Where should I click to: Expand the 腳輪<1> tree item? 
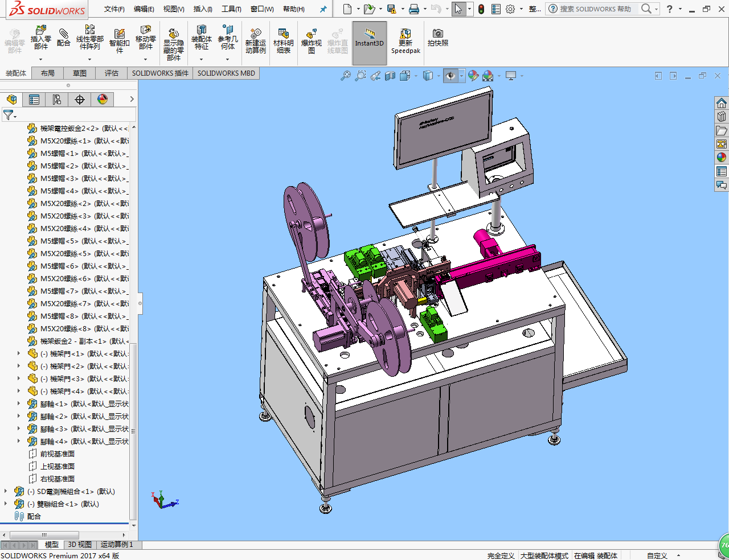click(19, 403)
